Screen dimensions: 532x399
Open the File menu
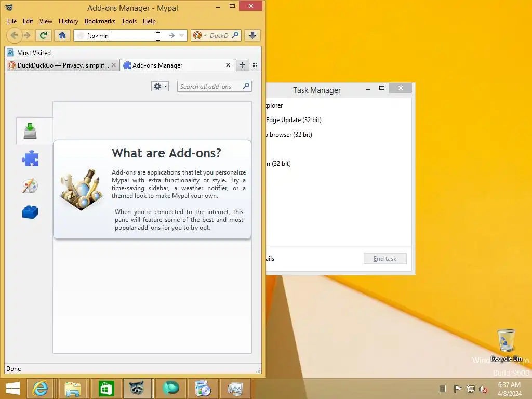tap(12, 21)
